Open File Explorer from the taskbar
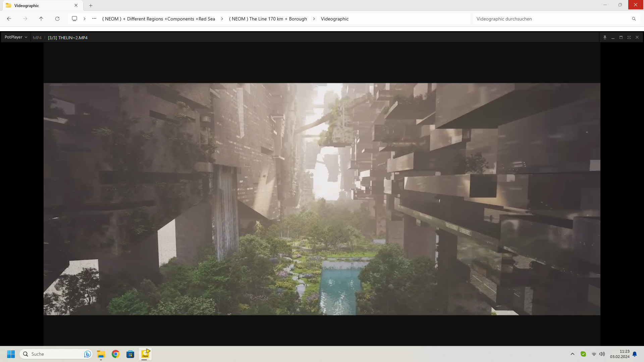 point(101,354)
